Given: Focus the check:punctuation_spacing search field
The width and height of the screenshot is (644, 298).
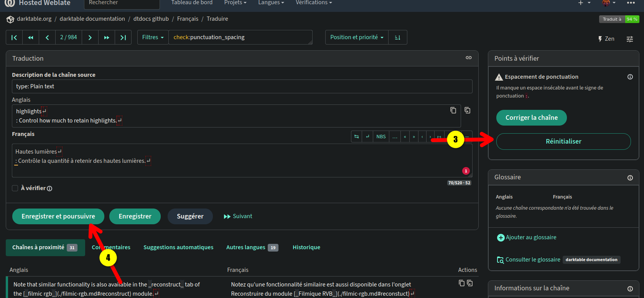Looking at the screenshot, I should point(240,37).
